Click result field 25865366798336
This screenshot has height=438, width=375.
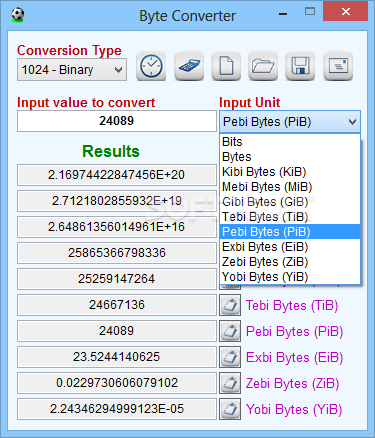[117, 253]
